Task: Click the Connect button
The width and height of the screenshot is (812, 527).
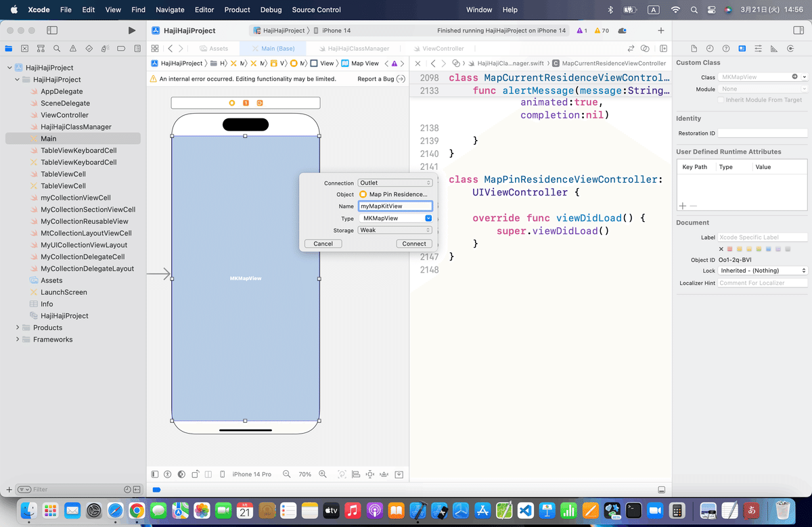Action: [x=414, y=244]
